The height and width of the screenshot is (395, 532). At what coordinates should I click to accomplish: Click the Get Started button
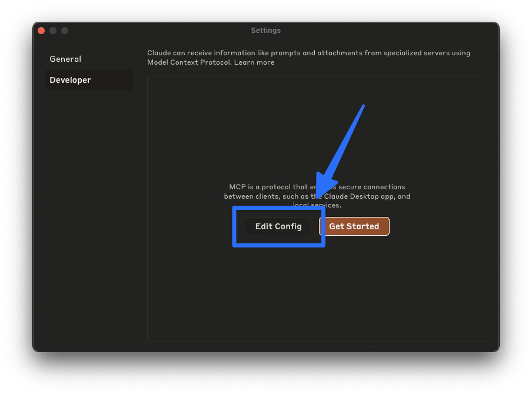(354, 226)
